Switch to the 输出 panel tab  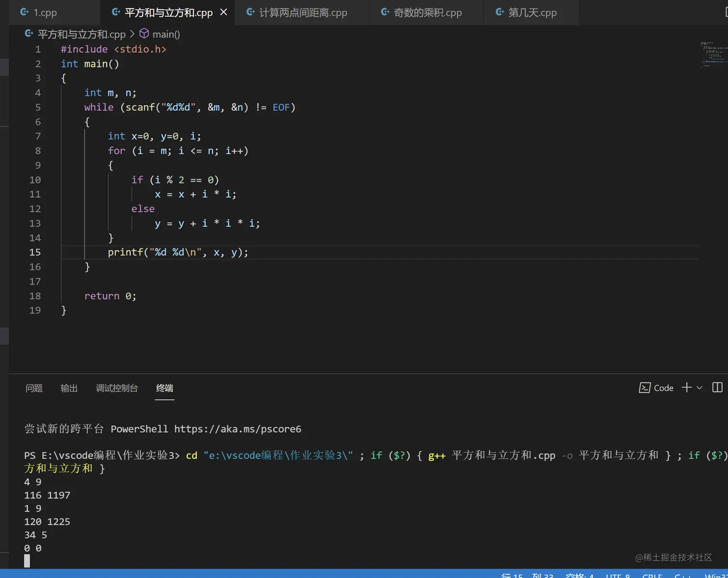[x=69, y=388]
